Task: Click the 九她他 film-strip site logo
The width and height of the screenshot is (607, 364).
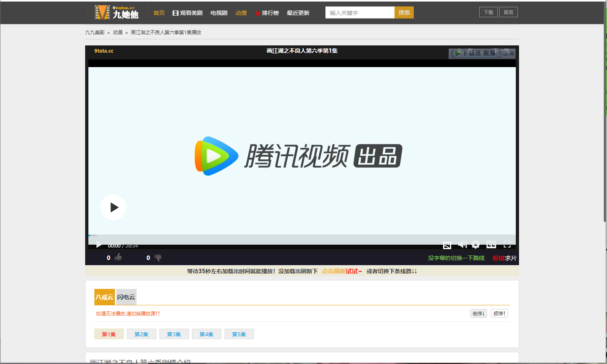Action: click(116, 12)
